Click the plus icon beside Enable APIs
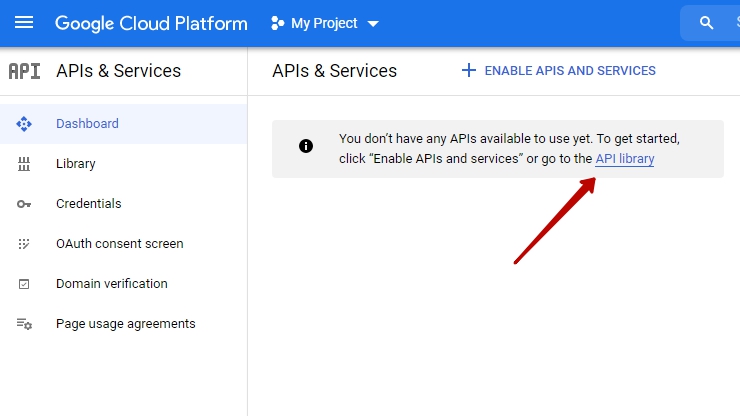This screenshot has width=740, height=416. [469, 70]
